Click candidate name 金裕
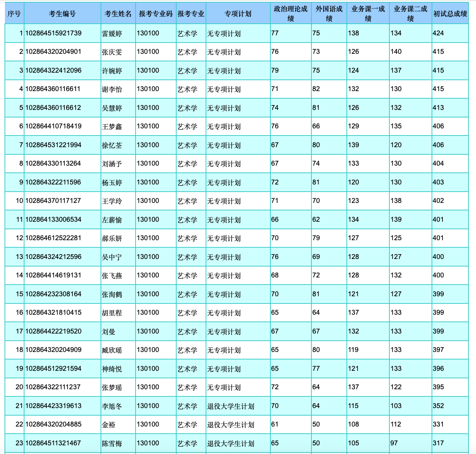Image resolution: width=476 pixels, height=454 pixels. (x=108, y=425)
